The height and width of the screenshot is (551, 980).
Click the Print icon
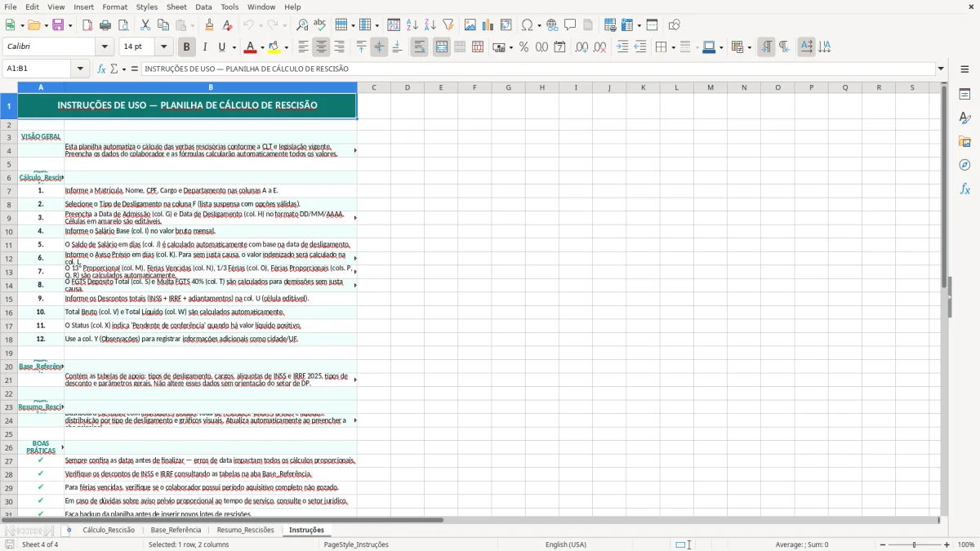click(105, 25)
